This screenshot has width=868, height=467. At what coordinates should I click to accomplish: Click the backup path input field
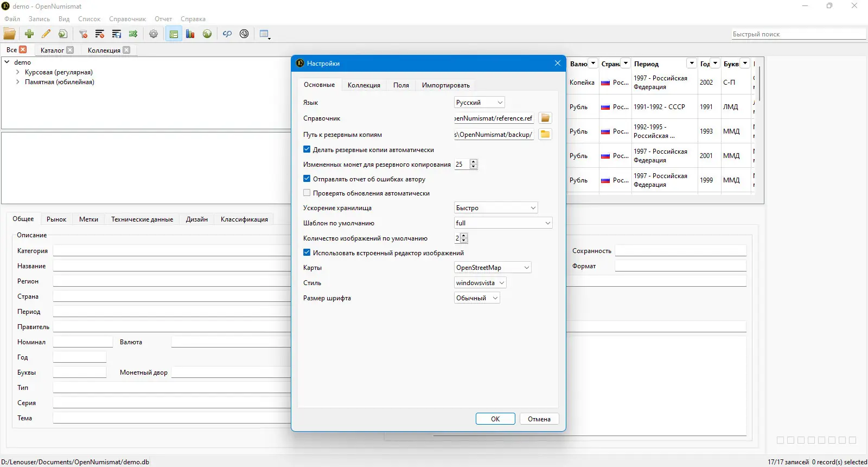click(494, 134)
